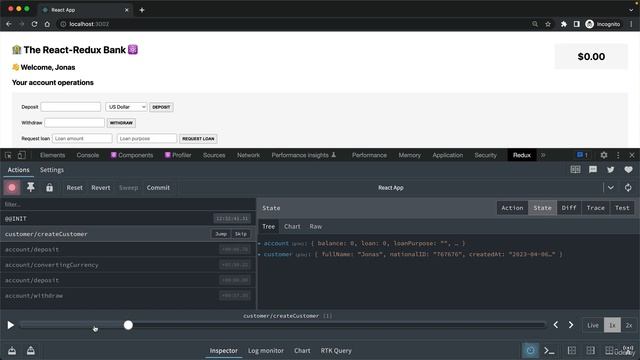Switch to the Settings tab
The image size is (640, 360).
(x=52, y=170)
